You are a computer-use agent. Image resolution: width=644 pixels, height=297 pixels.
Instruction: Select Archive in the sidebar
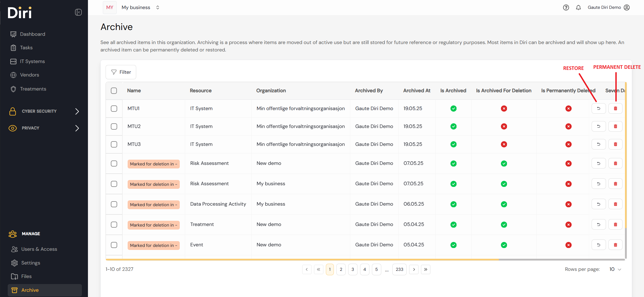[45, 290]
